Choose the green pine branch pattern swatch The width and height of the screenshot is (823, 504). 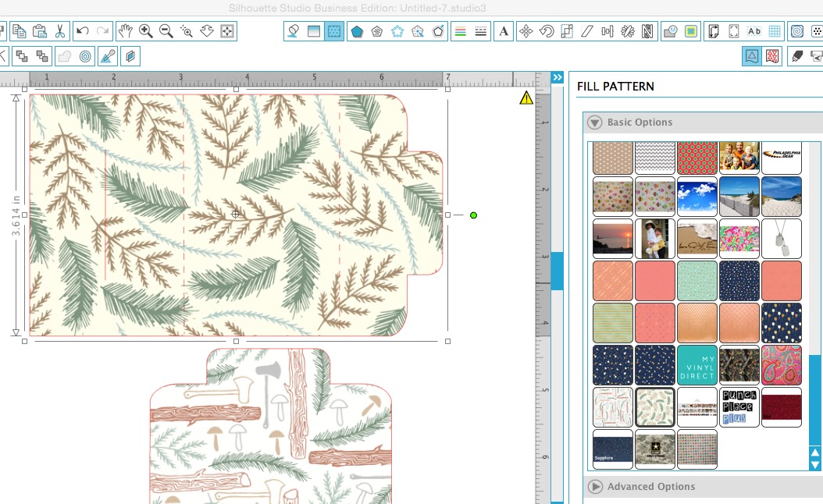[x=654, y=407]
